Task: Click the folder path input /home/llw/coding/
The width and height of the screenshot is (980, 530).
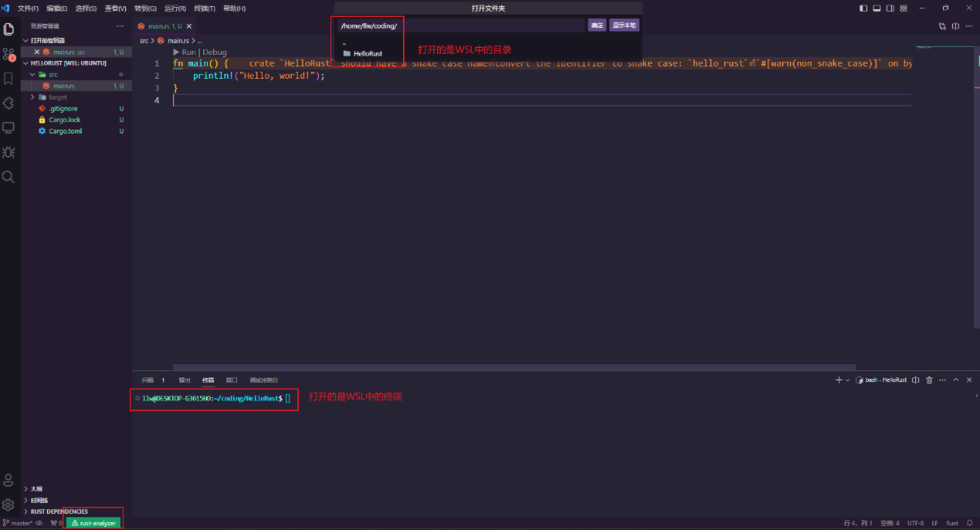Action: tap(461, 25)
